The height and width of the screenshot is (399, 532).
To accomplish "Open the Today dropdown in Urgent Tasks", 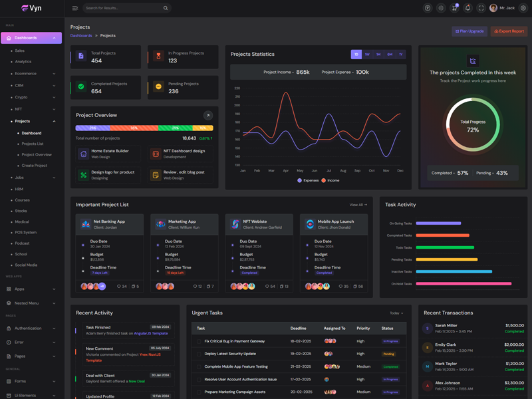I will [396, 313].
